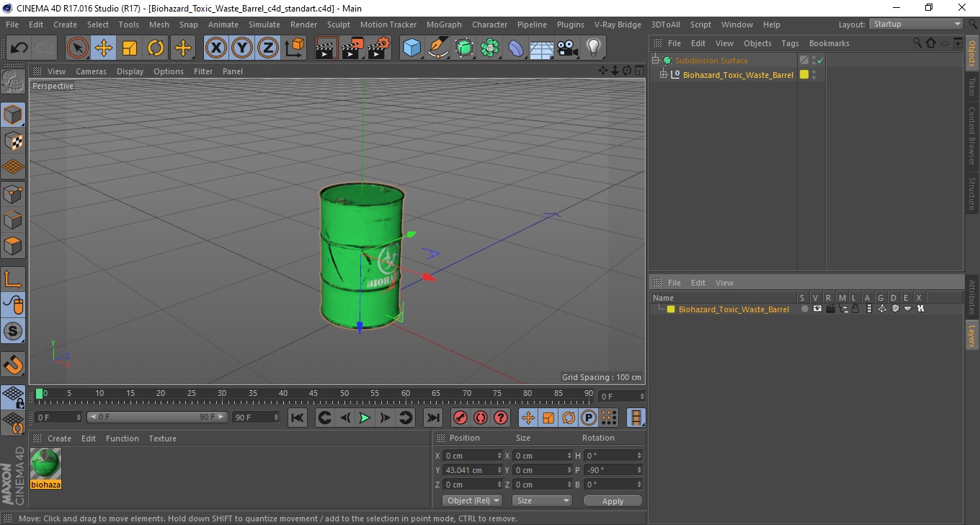This screenshot has height=525, width=980.
Task: Render the active view
Action: 327,48
